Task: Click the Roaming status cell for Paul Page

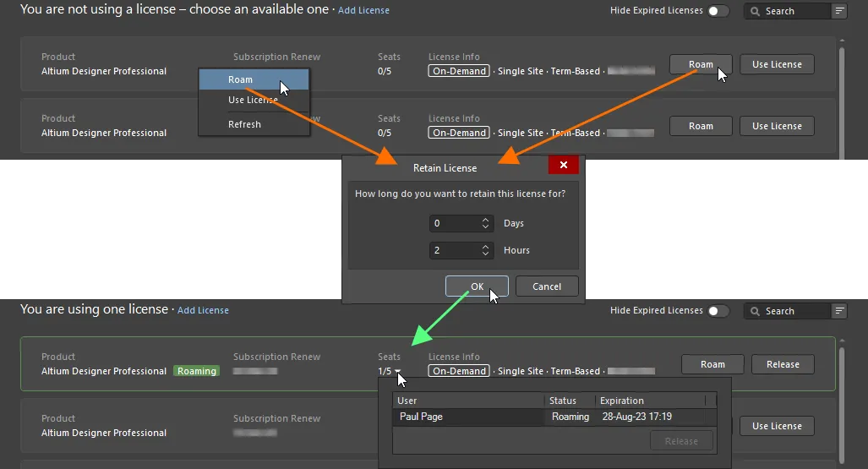Action: click(x=570, y=417)
